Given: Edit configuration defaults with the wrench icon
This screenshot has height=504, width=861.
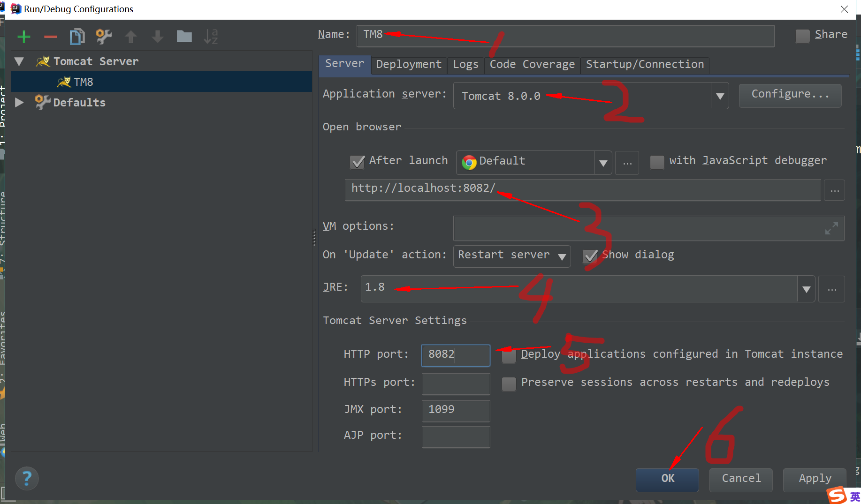Looking at the screenshot, I should pyautogui.click(x=104, y=37).
